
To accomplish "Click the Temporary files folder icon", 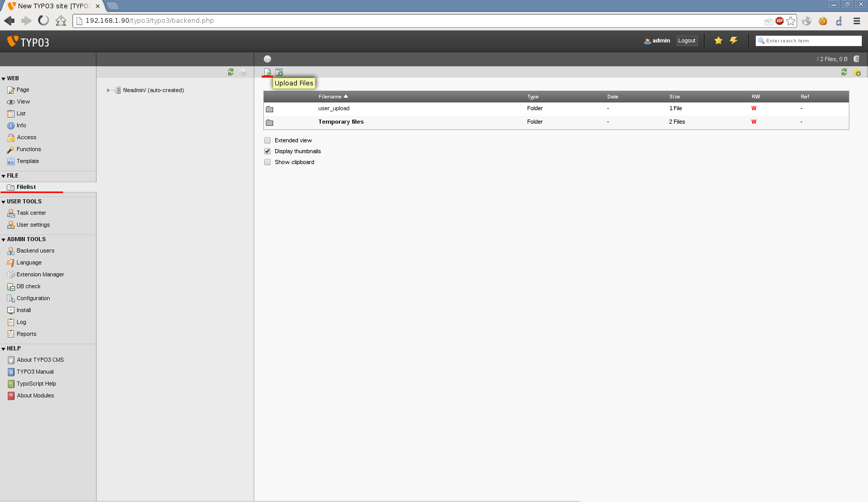I will point(270,122).
